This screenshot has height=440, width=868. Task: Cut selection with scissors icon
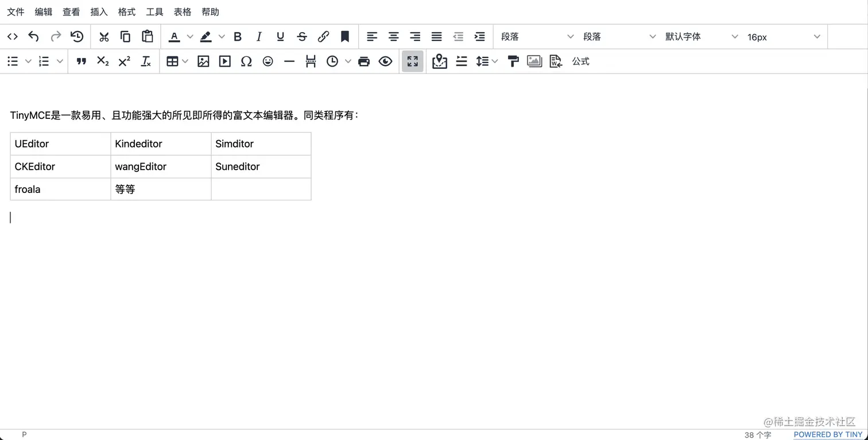tap(104, 37)
